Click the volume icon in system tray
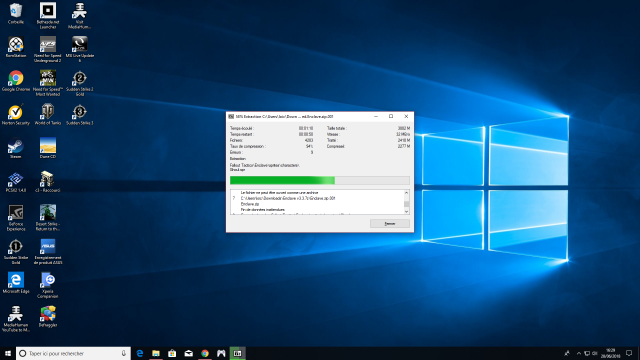Image resolution: width=640 pixels, height=360 pixels. point(594,353)
